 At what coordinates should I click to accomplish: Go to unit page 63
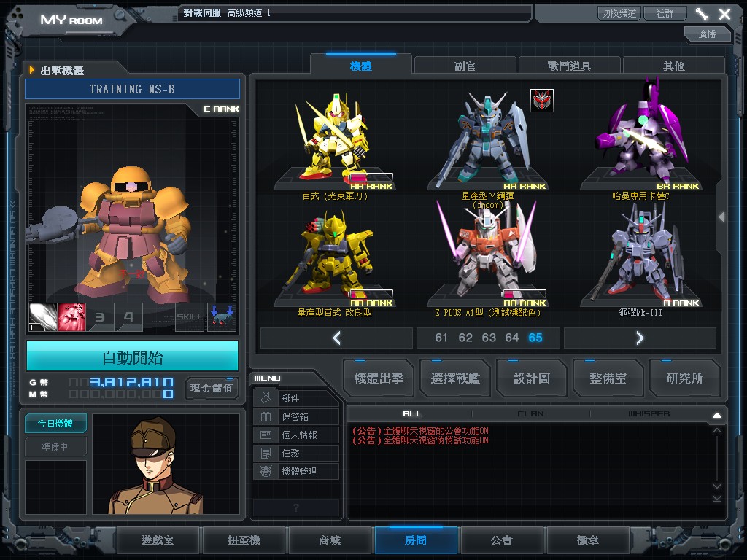(x=489, y=338)
